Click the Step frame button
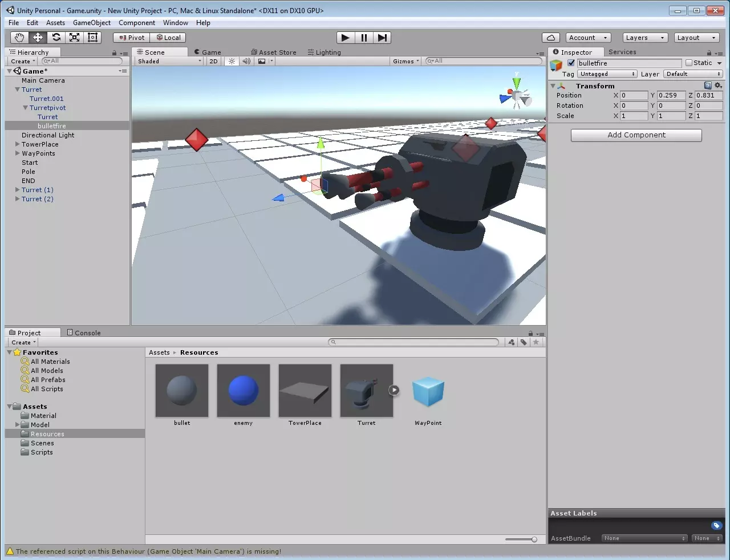 tap(382, 38)
